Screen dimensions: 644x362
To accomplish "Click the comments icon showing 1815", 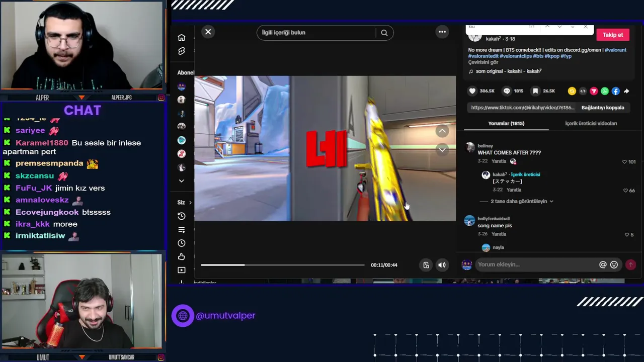I will tap(507, 91).
